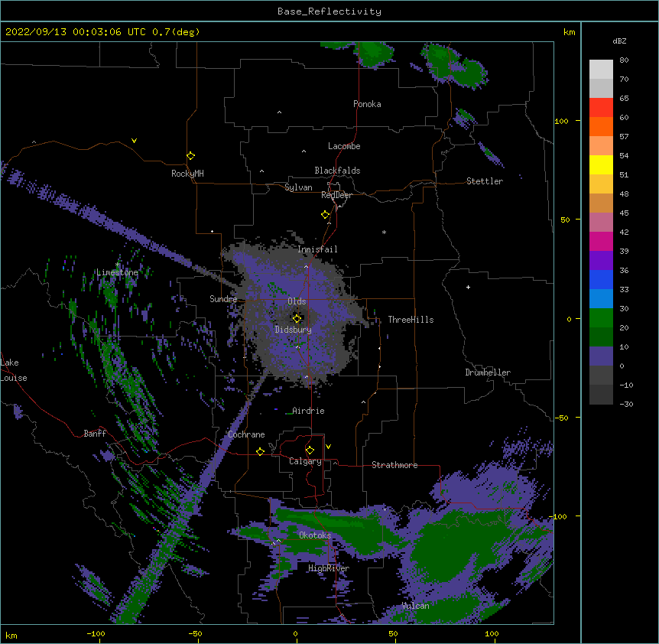659x644 pixels.
Task: Click the yellow marker near RockyMH
Action: tap(191, 155)
